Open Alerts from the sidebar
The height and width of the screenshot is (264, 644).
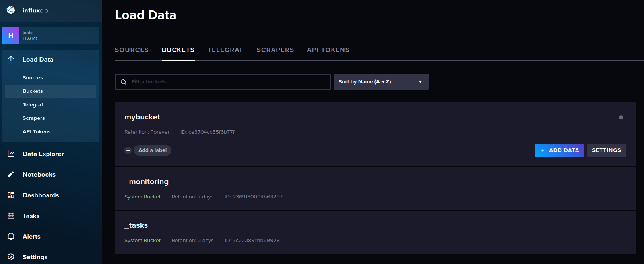pos(31,237)
